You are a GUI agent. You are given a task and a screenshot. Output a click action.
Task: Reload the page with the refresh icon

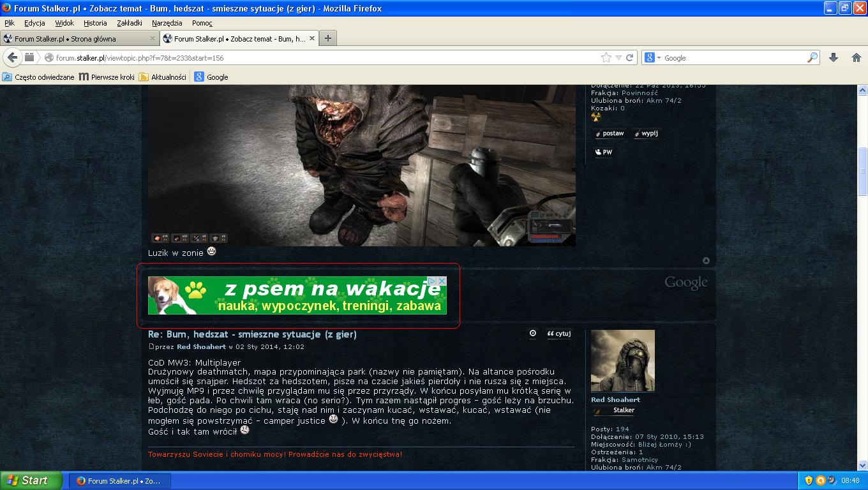pyautogui.click(x=629, y=57)
